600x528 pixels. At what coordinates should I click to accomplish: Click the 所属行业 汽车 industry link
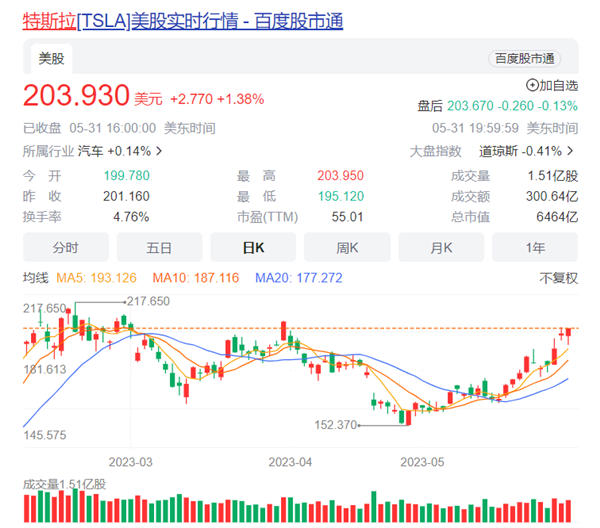(x=92, y=152)
